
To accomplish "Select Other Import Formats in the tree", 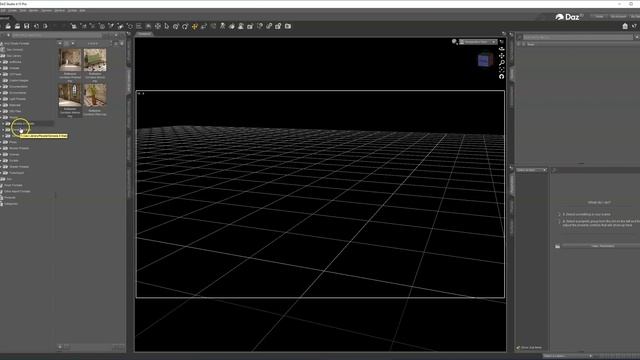I will tap(17, 191).
